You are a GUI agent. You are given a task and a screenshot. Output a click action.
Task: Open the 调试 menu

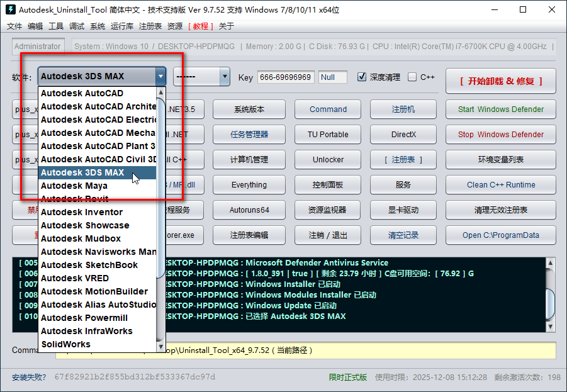pyautogui.click(x=77, y=26)
